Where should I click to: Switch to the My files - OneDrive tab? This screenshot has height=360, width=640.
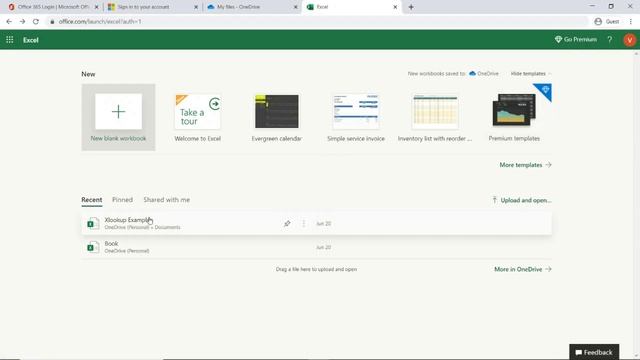[x=253, y=7]
